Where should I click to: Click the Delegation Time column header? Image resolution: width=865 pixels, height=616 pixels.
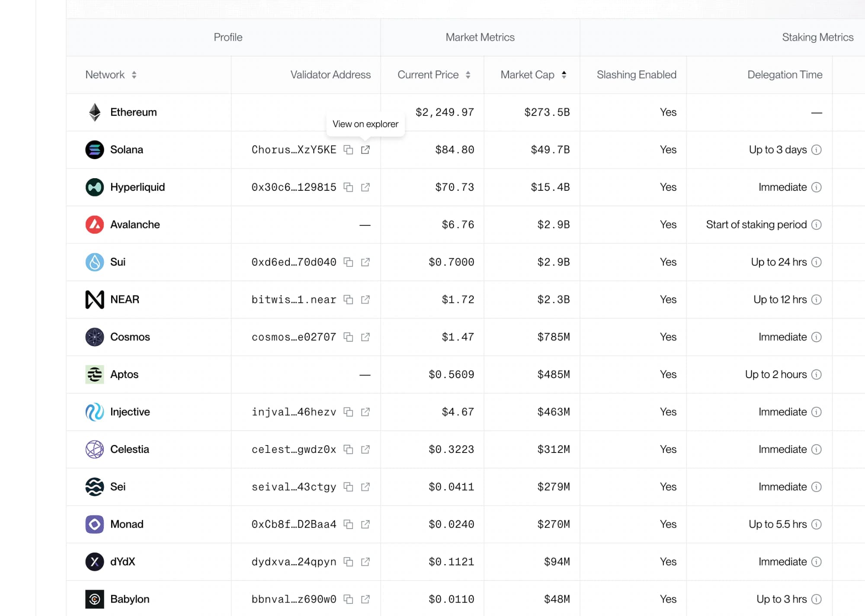tap(785, 75)
